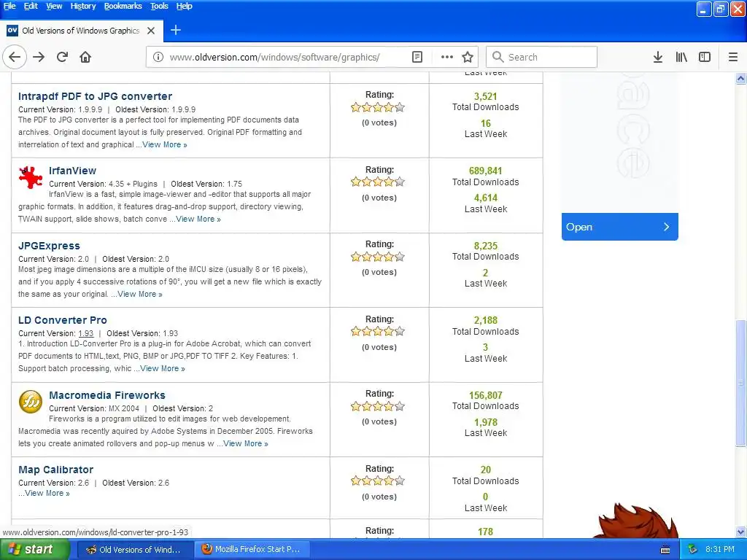Click the Search input box
The height and width of the screenshot is (560, 747).
(x=542, y=57)
